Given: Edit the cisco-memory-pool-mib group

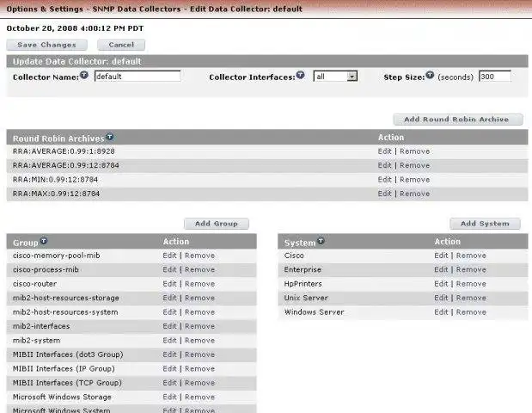Looking at the screenshot, I should pyautogui.click(x=169, y=256).
